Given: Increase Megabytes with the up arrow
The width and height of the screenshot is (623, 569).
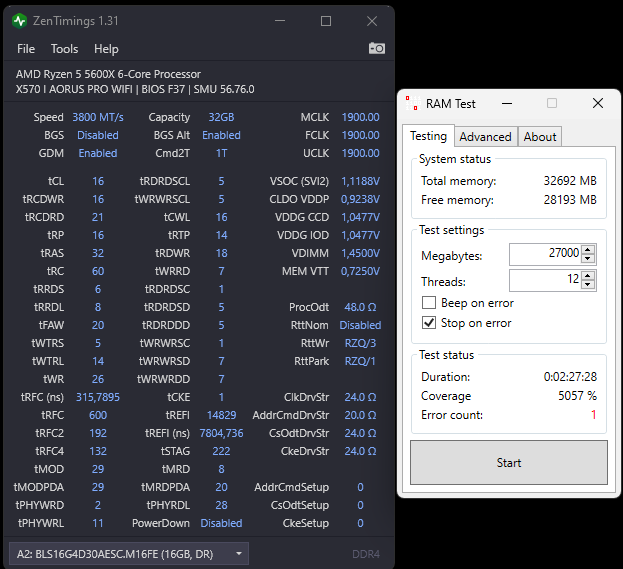Looking at the screenshot, I should click(x=588, y=250).
